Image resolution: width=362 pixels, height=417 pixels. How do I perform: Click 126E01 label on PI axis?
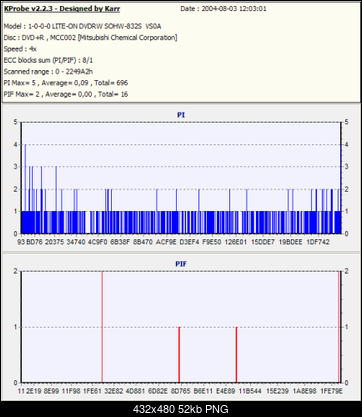tap(236, 242)
